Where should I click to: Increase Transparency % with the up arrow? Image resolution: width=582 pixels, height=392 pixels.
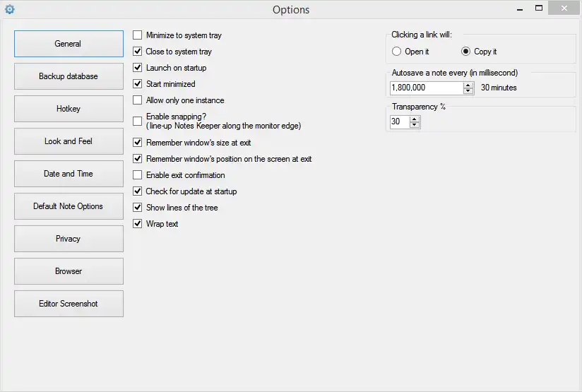pos(415,119)
